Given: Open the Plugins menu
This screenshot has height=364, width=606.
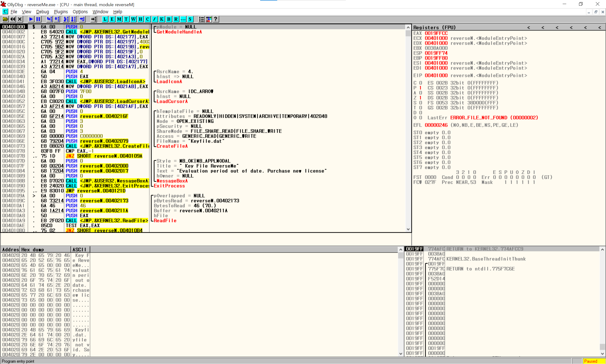Looking at the screenshot, I should click(61, 12).
